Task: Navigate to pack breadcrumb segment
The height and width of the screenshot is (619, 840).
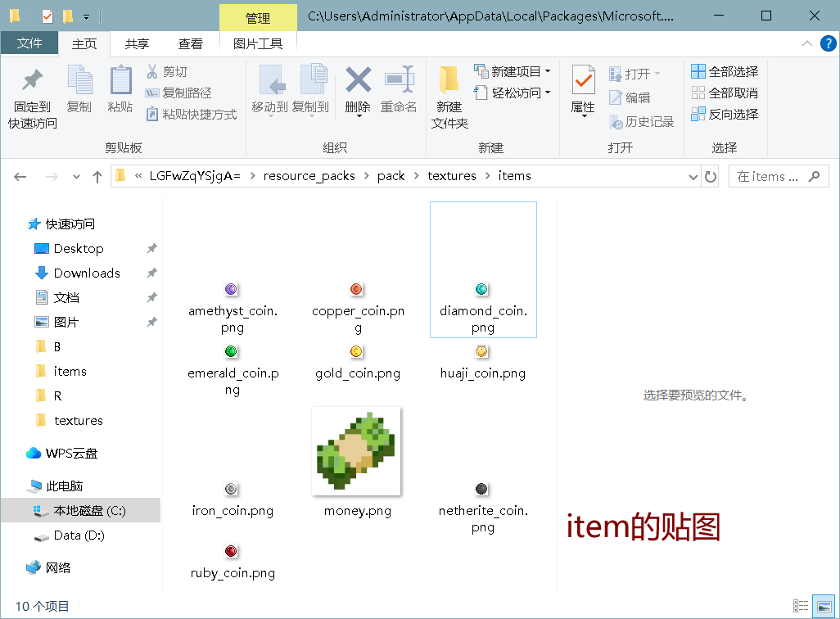Action: (391, 176)
